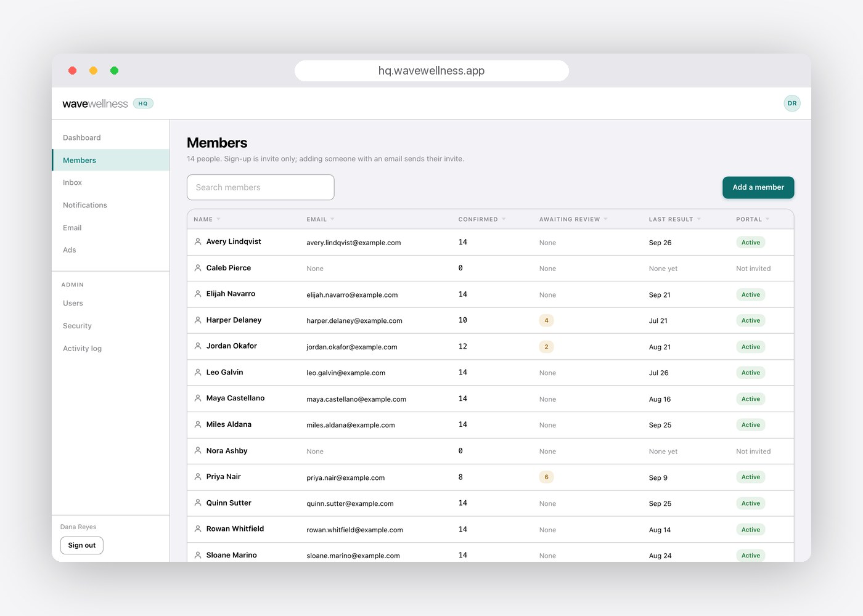Click last result Sep 26 for Avery
The image size is (863, 616).
pyautogui.click(x=660, y=243)
